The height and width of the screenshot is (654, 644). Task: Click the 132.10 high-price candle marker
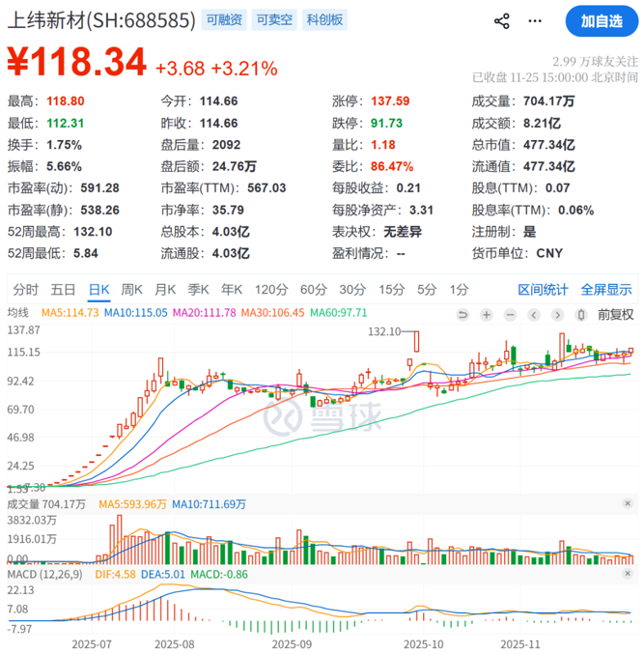click(x=415, y=342)
